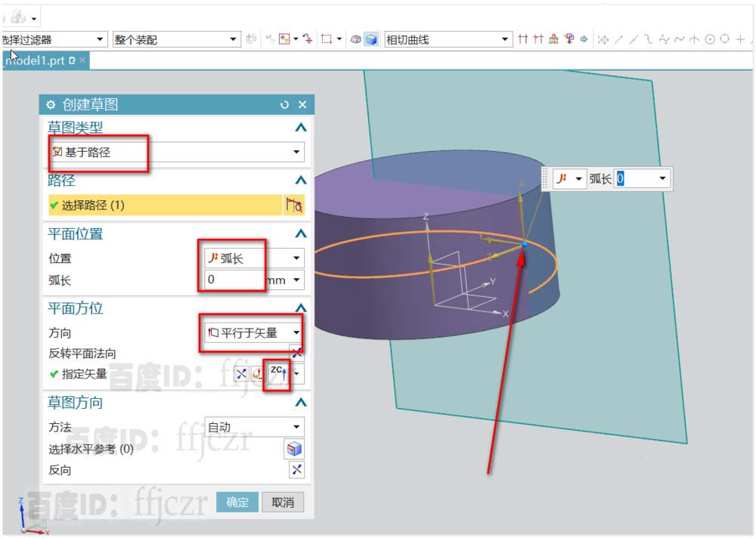The height and width of the screenshot is (538, 756).
Task: Click the 选择水平参考 cube icon
Action: 294,449
